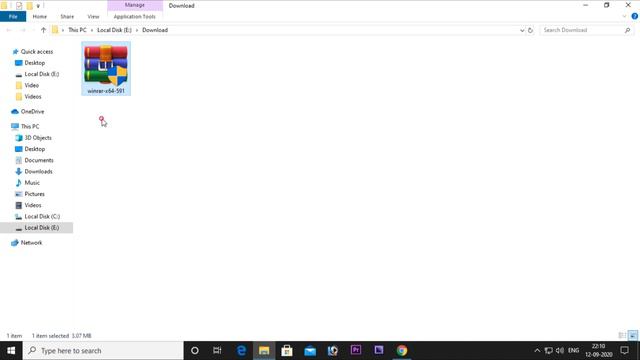Open the Quick Access Toolbar customize dropdown
Viewport: 640px width, 360px height.
(x=38, y=6)
